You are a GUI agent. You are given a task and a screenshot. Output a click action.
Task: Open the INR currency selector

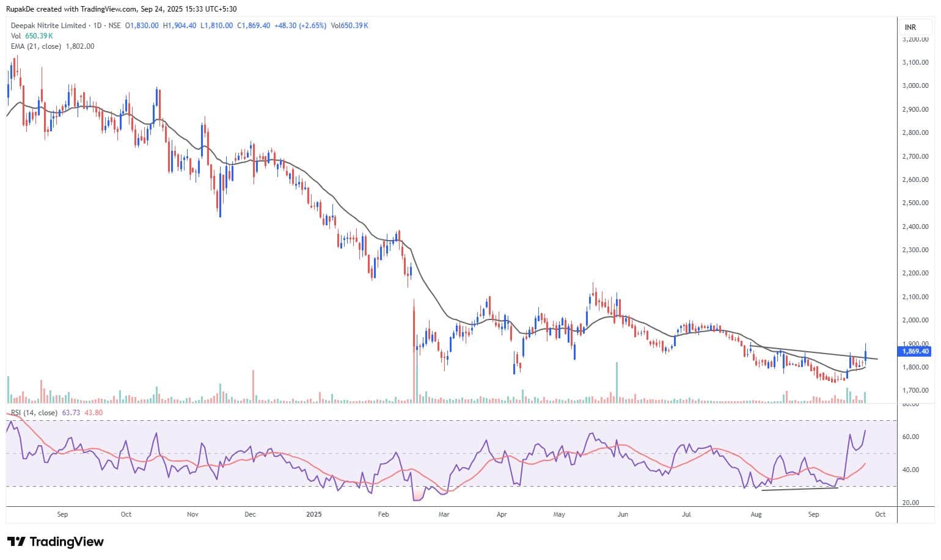[x=910, y=27]
